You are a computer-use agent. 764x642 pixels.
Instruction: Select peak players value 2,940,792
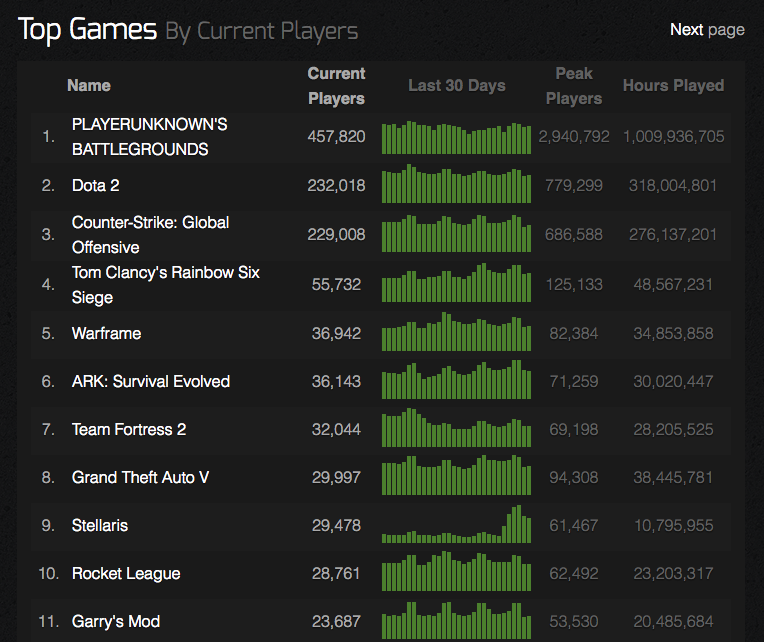coord(574,137)
